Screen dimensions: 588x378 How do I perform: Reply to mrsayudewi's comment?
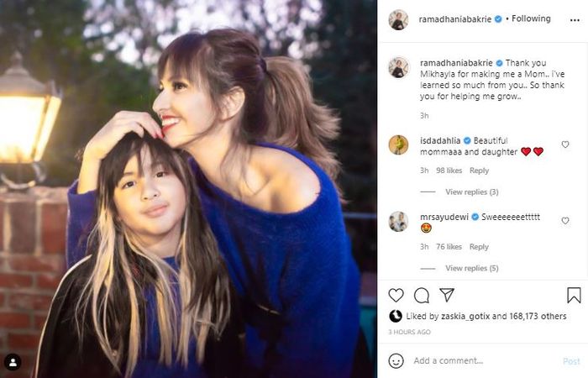coord(479,247)
